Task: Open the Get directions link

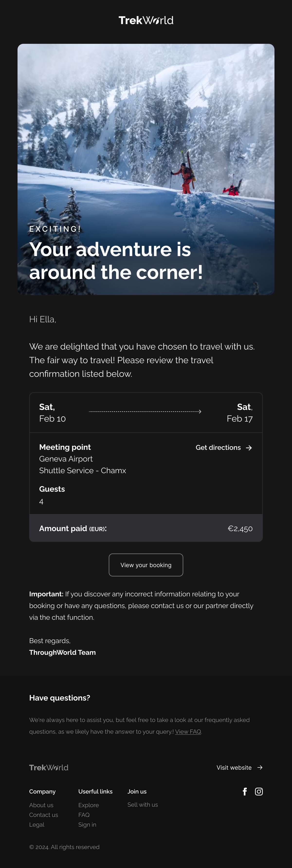Action: (x=218, y=447)
